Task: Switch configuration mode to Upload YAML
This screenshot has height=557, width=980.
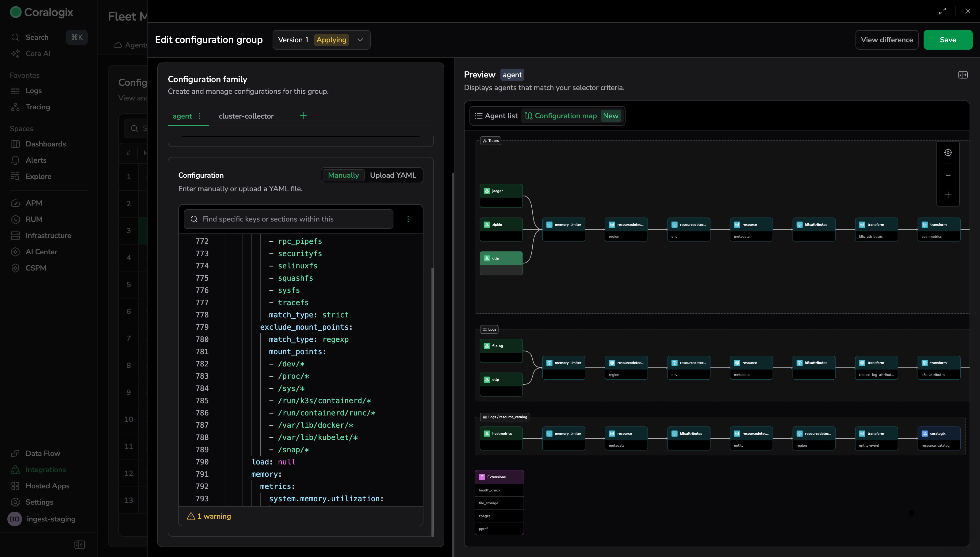Action: click(x=393, y=175)
